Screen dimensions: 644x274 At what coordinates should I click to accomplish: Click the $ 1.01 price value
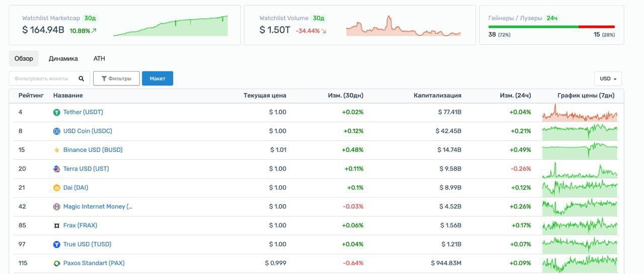[x=278, y=150]
